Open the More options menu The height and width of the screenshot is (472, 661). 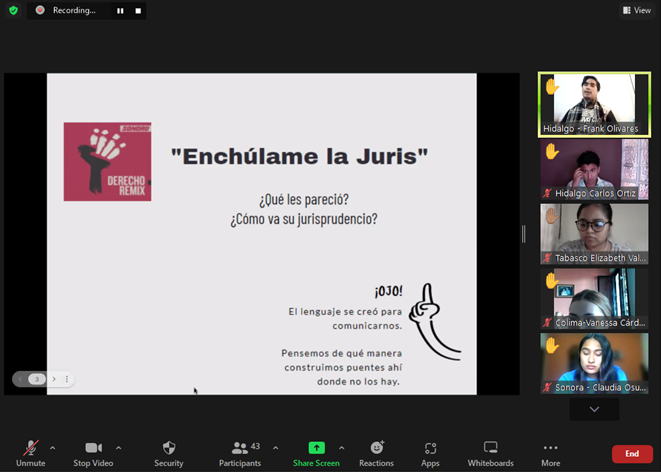pos(551,453)
